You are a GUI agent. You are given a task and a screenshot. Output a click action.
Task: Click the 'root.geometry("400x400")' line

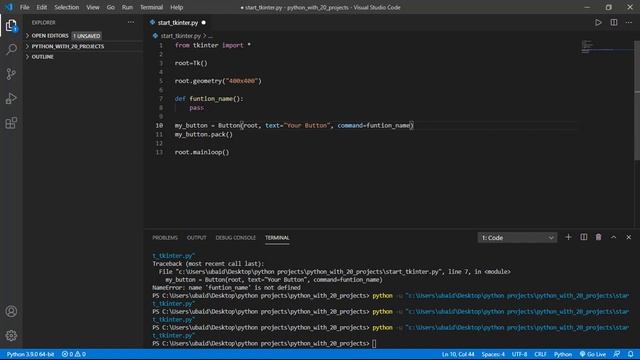[218, 81]
